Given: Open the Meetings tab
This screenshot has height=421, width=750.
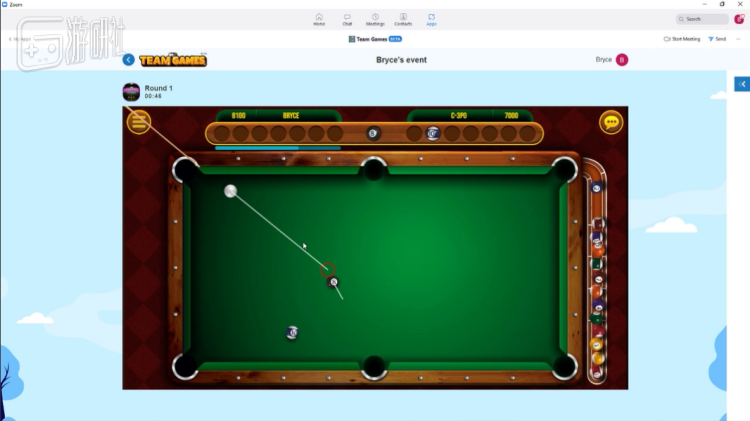Looking at the screenshot, I should pyautogui.click(x=375, y=20).
